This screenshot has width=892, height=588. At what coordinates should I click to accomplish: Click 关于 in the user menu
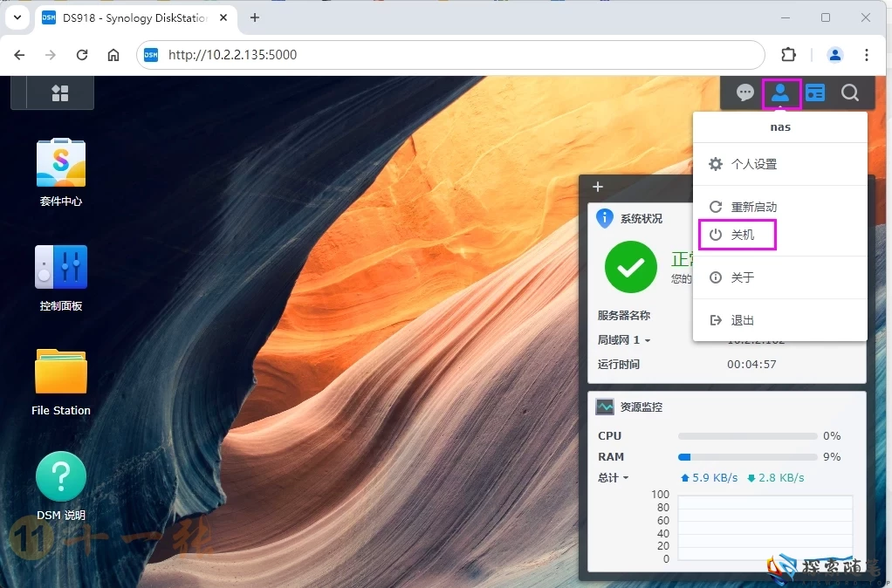(738, 277)
